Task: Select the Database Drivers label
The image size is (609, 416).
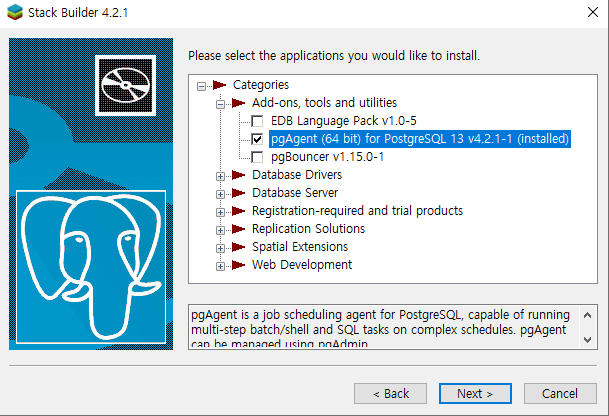Action: coord(297,175)
